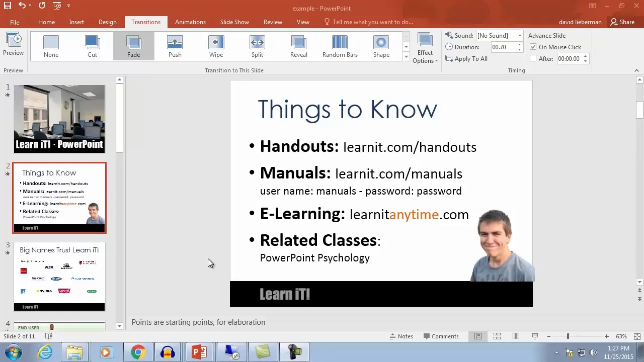Screen dimensions: 644x362
Task: Adjust the zoom slider
Action: pyautogui.click(x=568, y=336)
